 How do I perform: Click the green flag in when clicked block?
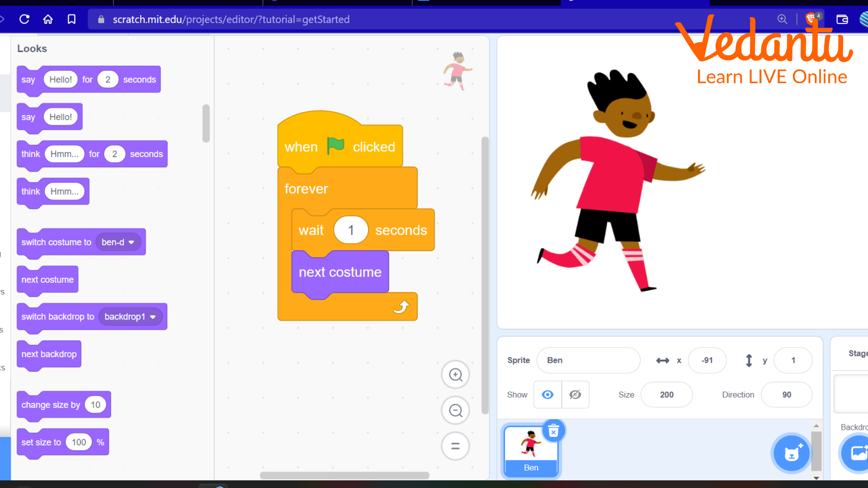coord(335,146)
